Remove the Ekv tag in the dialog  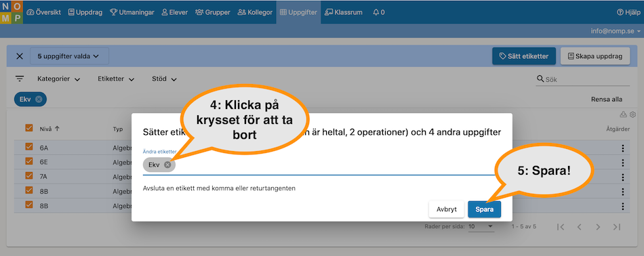click(167, 165)
